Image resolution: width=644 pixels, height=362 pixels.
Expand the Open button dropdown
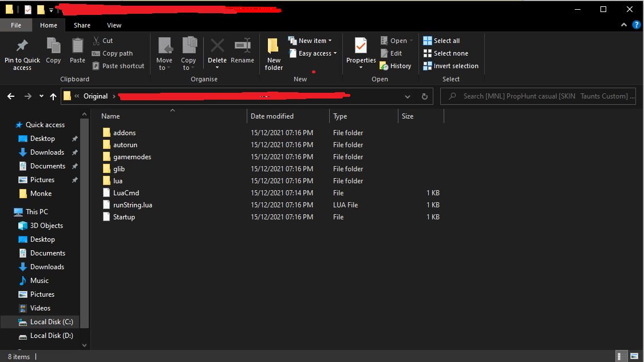pos(411,41)
